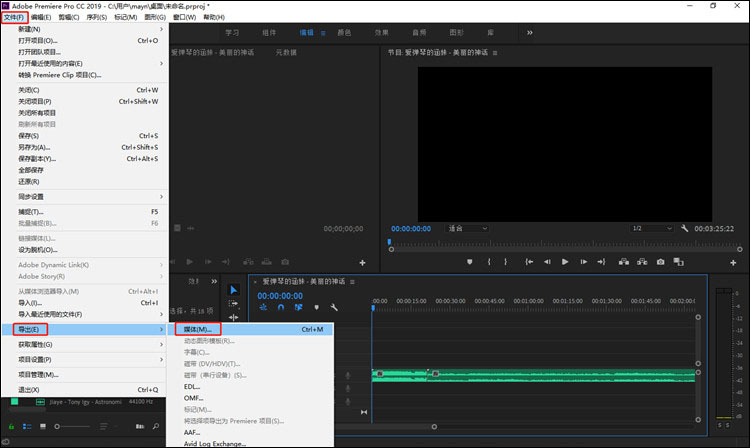Switch project panel to icon view
The image size is (750, 448).
43,426
